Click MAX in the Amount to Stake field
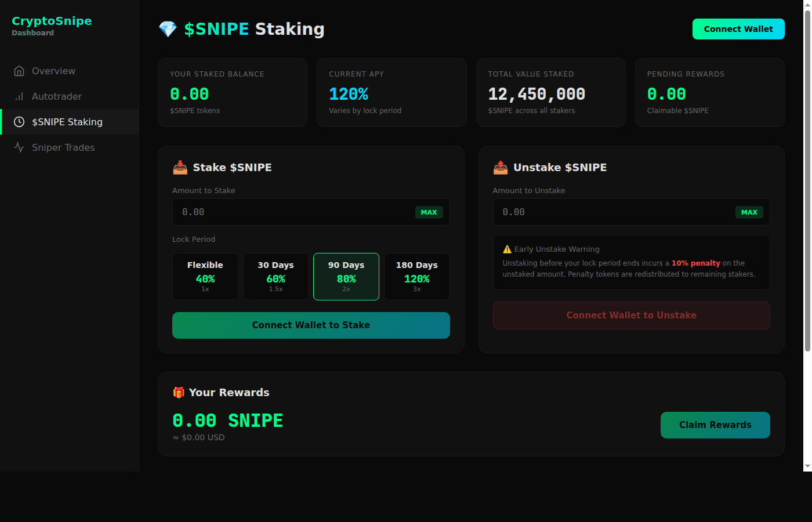This screenshot has height=522, width=812. coord(429,212)
